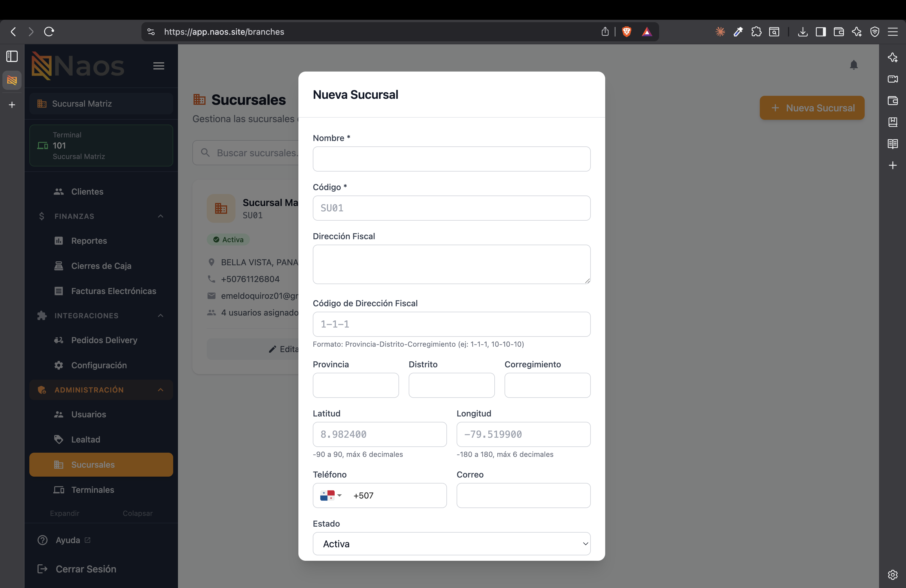Click the Nueva Sucursal button
The image size is (906, 588).
pyautogui.click(x=812, y=108)
